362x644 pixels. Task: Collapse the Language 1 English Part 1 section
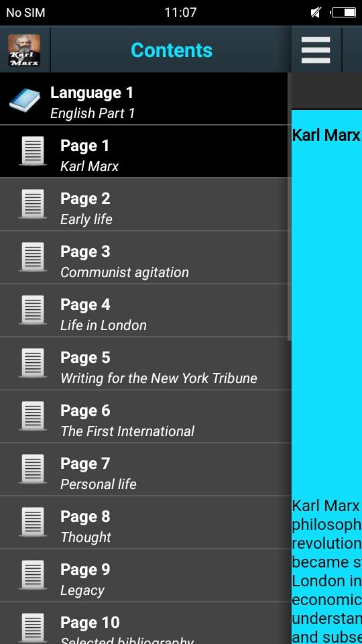(145, 99)
